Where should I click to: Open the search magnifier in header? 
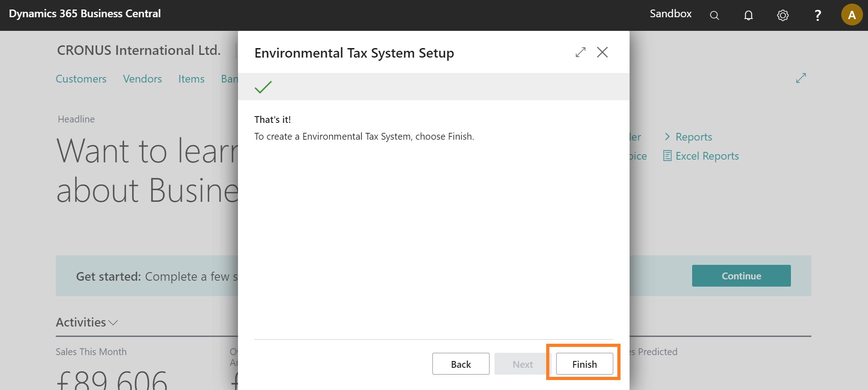click(x=714, y=15)
